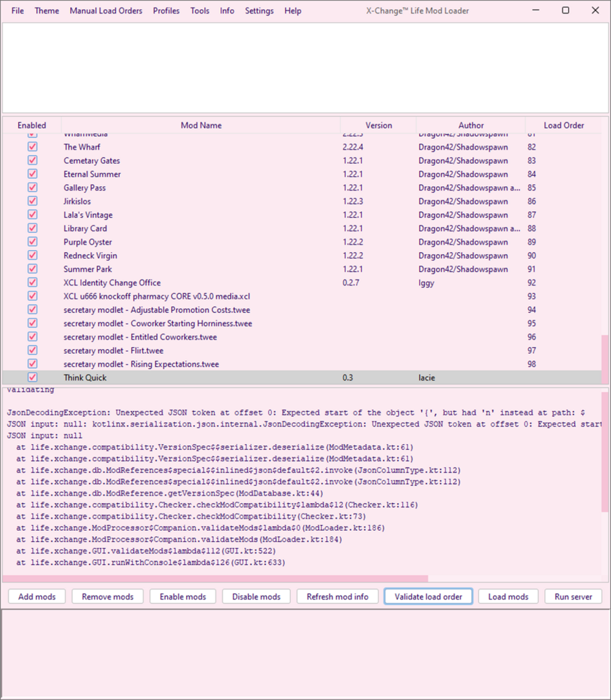Click the Remove mods button
Viewport: 611px width, 700px height.
[108, 596]
